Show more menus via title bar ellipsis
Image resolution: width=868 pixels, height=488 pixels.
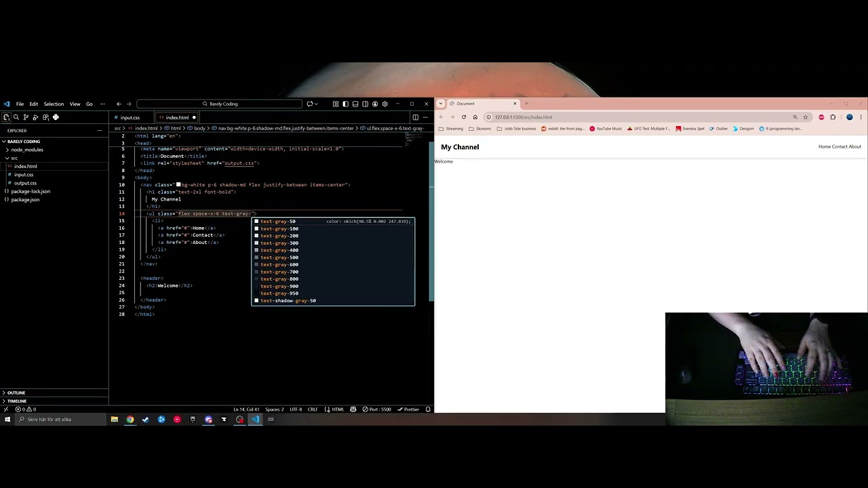pos(102,104)
